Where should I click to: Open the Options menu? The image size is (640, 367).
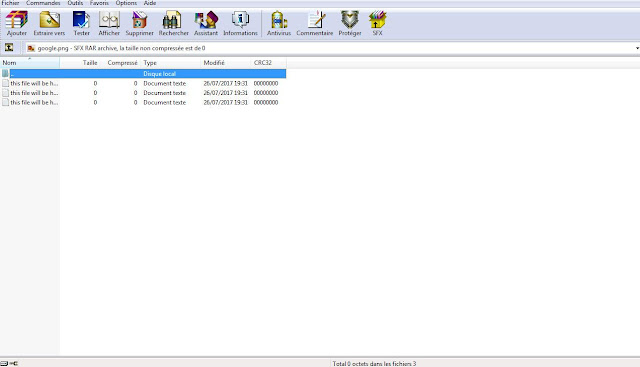(x=126, y=3)
